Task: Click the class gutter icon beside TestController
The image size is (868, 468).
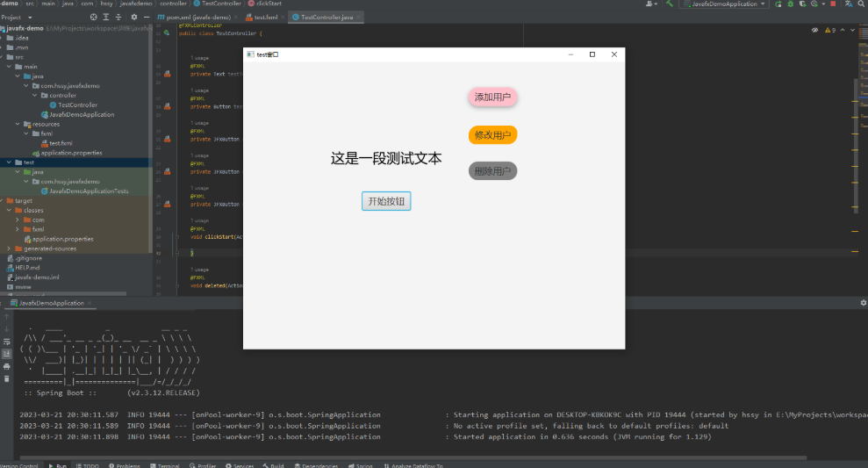Action: 167,33
